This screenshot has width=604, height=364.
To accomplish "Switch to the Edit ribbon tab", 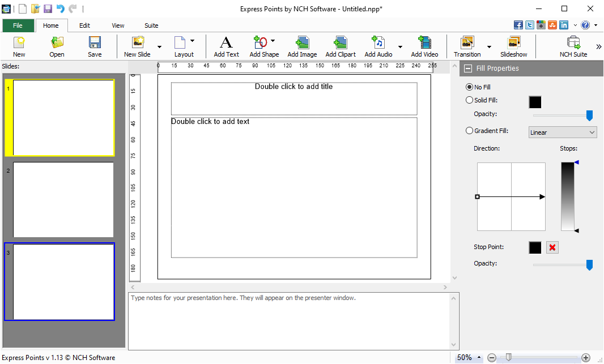I will pos(84,25).
